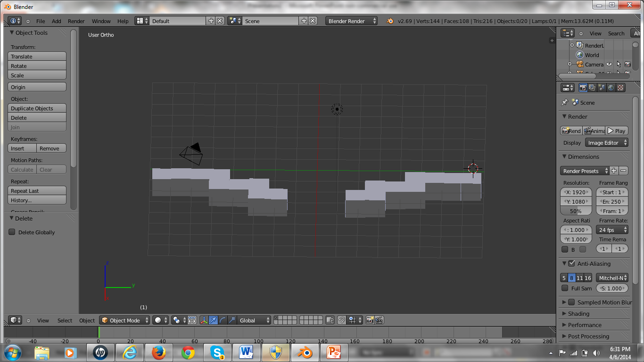Open the Add menu in the header
644x362 pixels.
point(57,21)
